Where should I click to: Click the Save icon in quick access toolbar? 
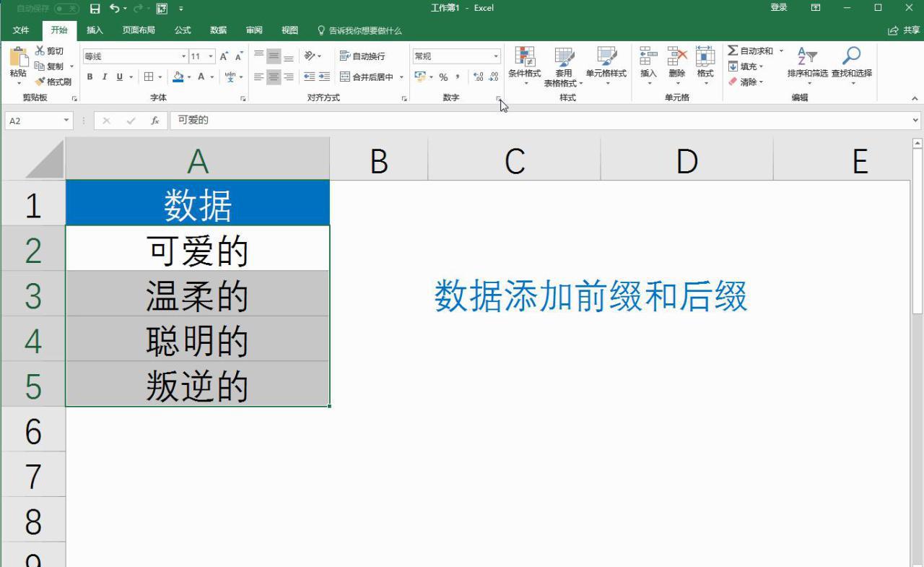tap(95, 8)
